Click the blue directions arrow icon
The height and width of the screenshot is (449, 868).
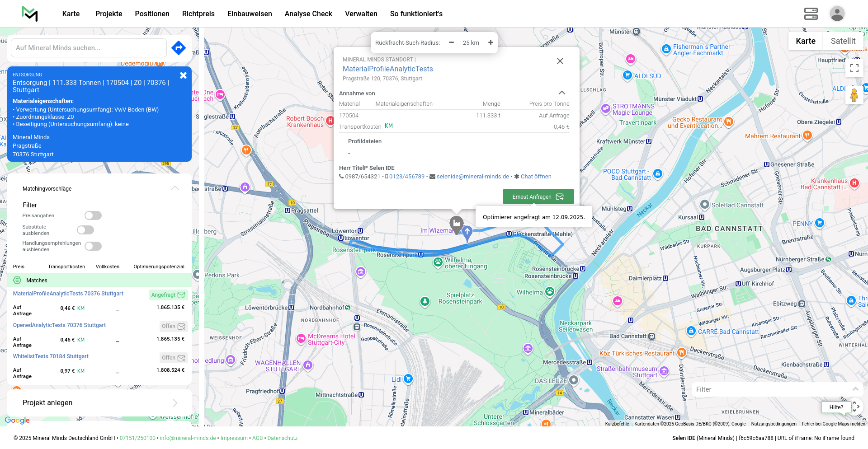point(179,47)
